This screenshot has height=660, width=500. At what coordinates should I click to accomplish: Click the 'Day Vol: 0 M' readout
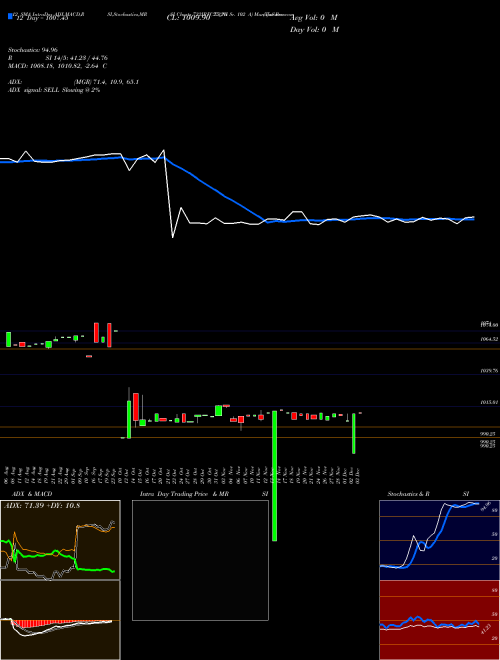pos(314,29)
